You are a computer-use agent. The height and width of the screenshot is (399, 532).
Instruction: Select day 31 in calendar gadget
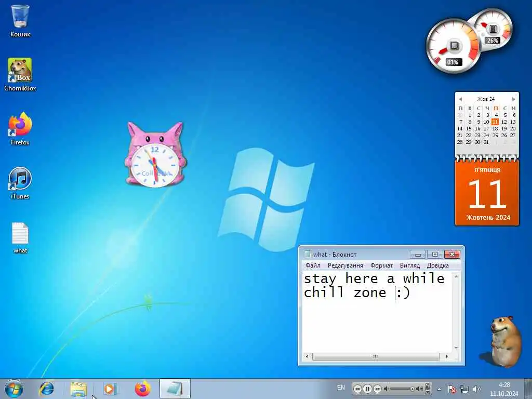486,142
